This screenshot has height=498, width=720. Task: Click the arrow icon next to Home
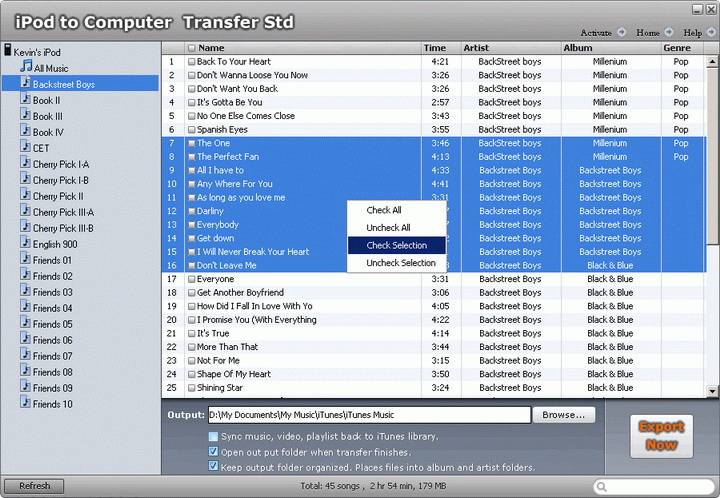(669, 32)
